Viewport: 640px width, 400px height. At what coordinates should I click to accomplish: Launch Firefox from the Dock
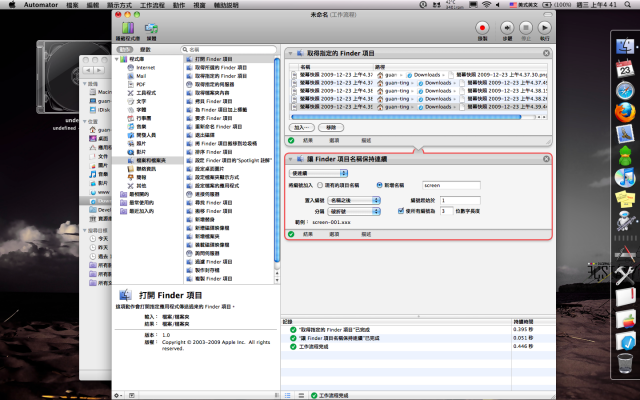click(x=625, y=112)
